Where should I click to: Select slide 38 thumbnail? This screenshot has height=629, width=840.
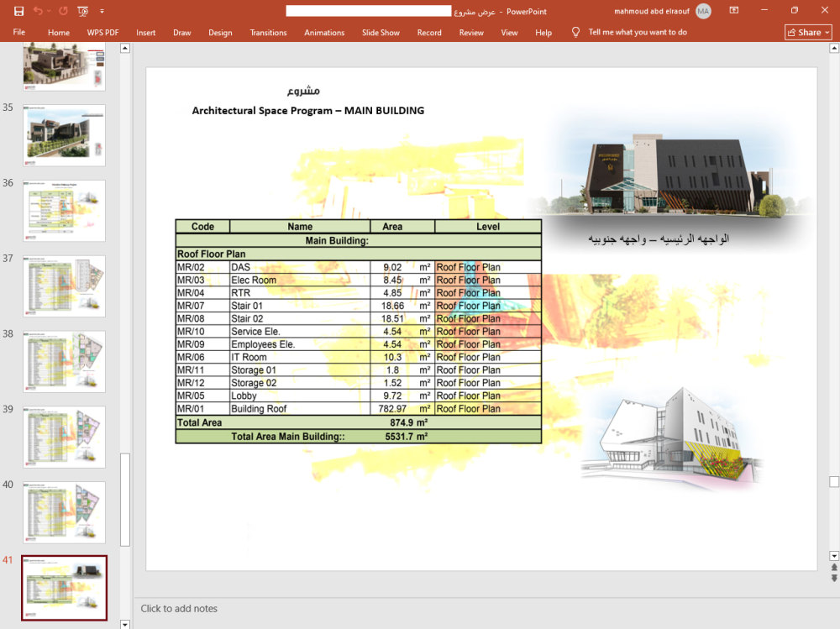(x=65, y=362)
